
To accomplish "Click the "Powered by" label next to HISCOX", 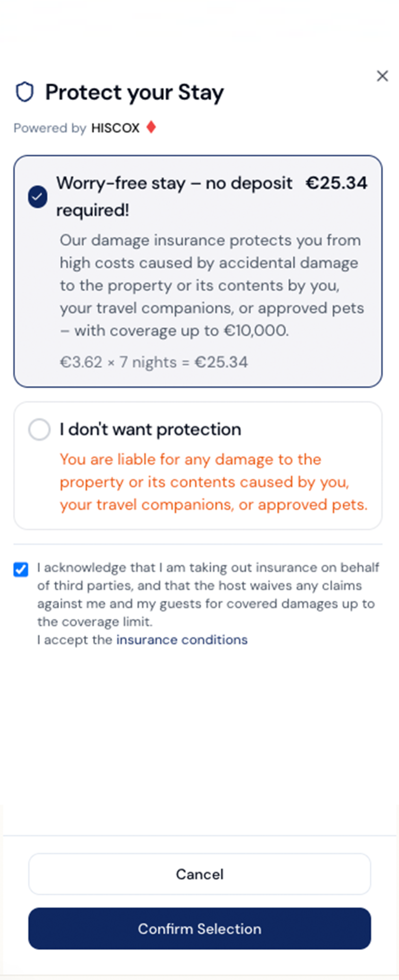I will (x=49, y=128).
